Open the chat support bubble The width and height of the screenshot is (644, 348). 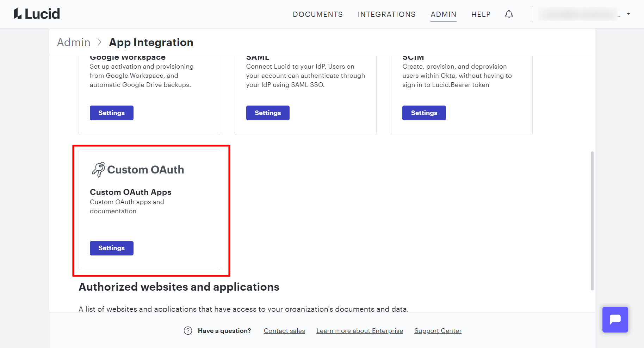pyautogui.click(x=615, y=319)
